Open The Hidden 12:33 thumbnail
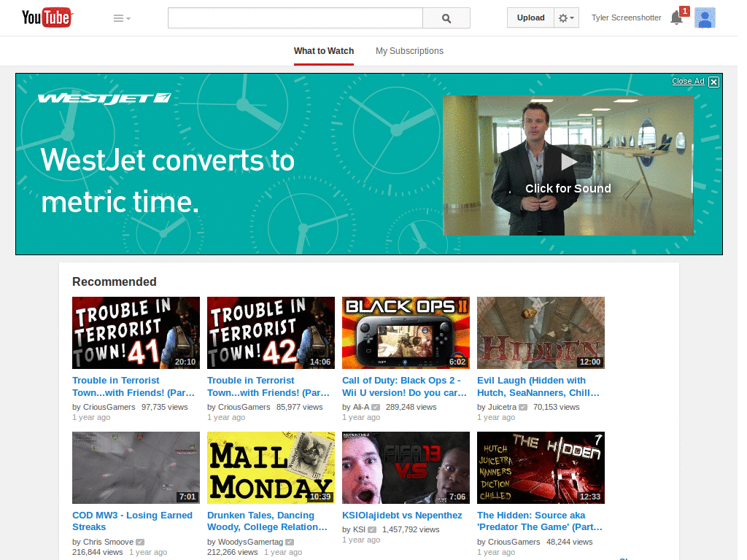747x560 pixels. click(541, 467)
